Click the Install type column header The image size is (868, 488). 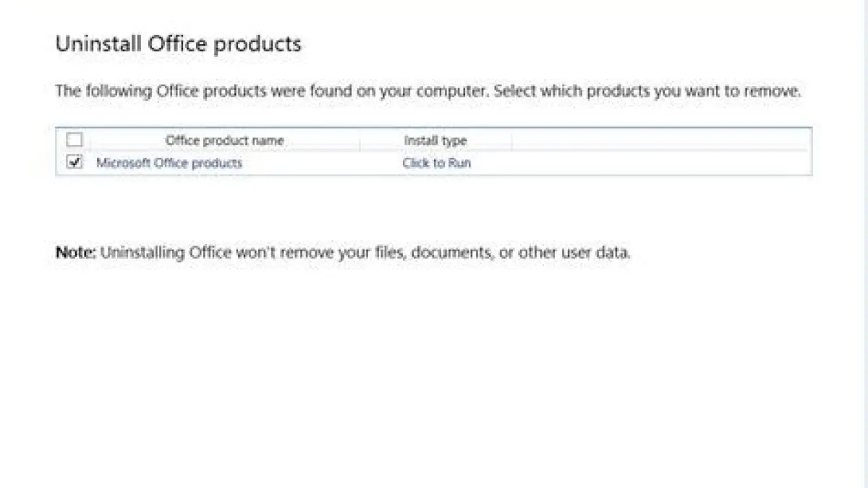pos(435,140)
